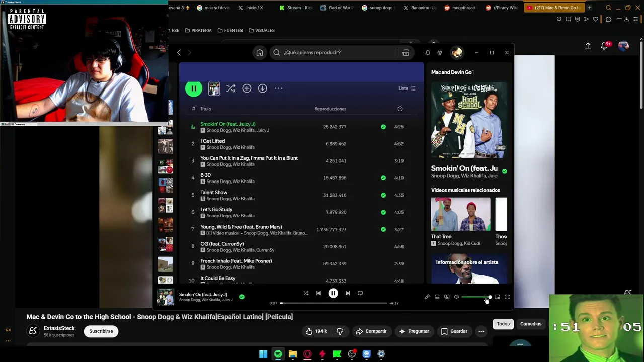Select track French Inhale (feat. Mike Posner)
Screen dimensions: 644x362
236,261
